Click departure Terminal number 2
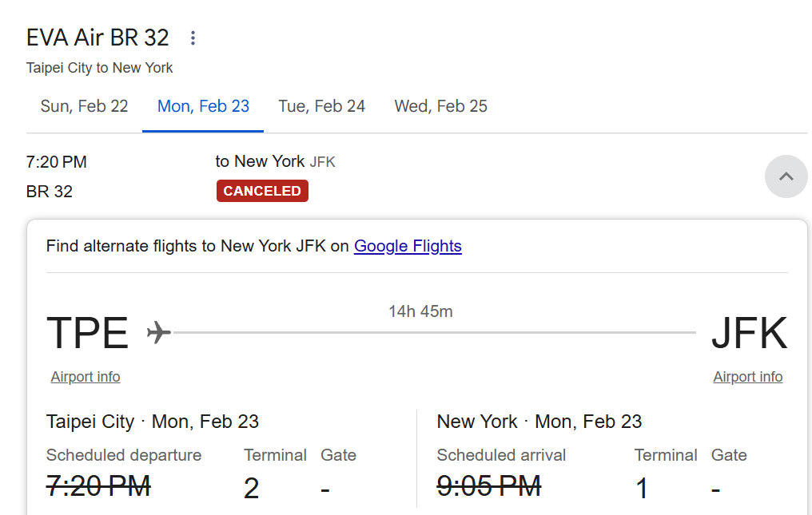Image resolution: width=812 pixels, height=515 pixels. pyautogui.click(x=251, y=489)
